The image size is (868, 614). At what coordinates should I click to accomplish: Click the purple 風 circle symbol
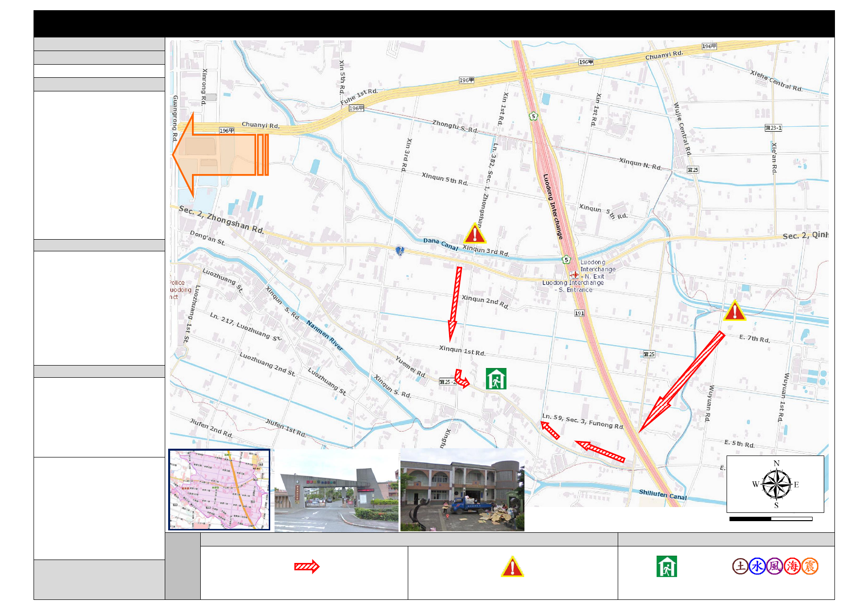[775, 566]
